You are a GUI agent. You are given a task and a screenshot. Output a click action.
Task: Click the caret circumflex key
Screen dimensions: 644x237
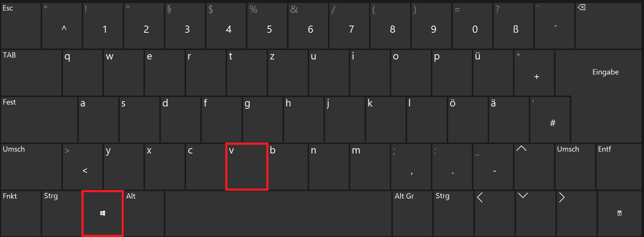(62, 26)
